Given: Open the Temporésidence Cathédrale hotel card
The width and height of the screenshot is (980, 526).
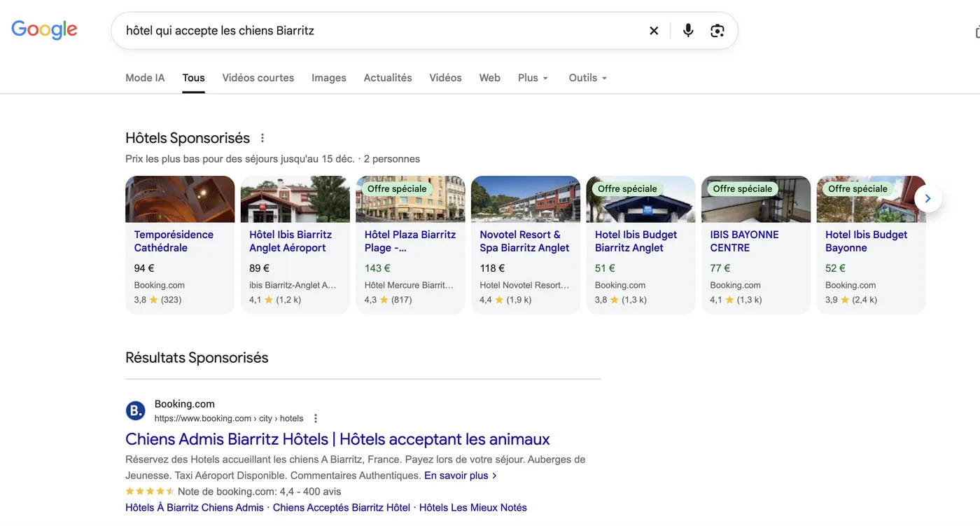Looking at the screenshot, I should click(x=180, y=244).
